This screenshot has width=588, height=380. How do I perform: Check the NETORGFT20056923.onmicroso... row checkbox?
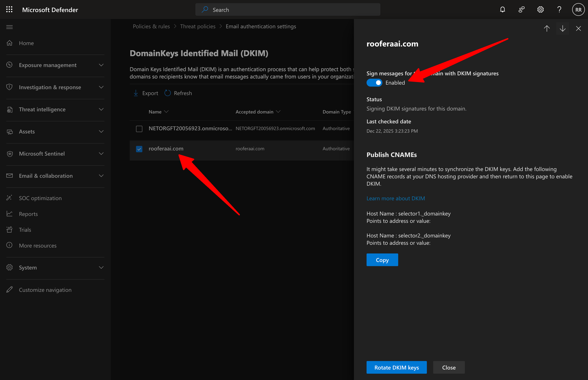coord(139,129)
